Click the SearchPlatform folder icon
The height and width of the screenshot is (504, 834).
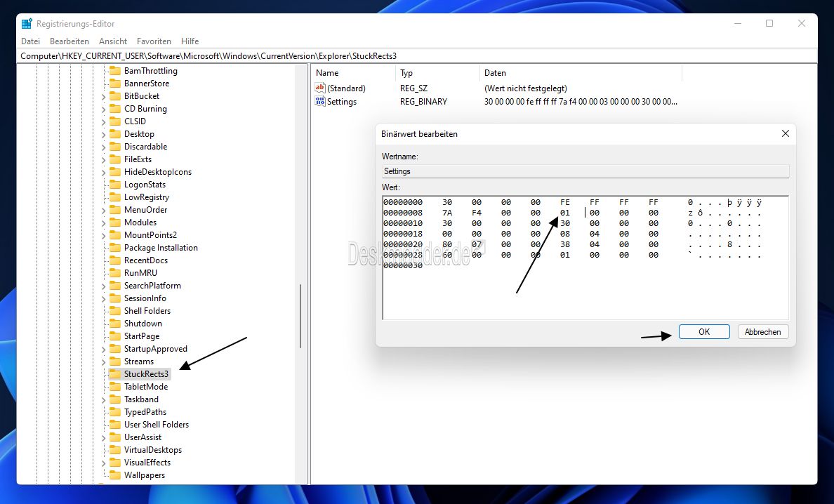(x=115, y=286)
